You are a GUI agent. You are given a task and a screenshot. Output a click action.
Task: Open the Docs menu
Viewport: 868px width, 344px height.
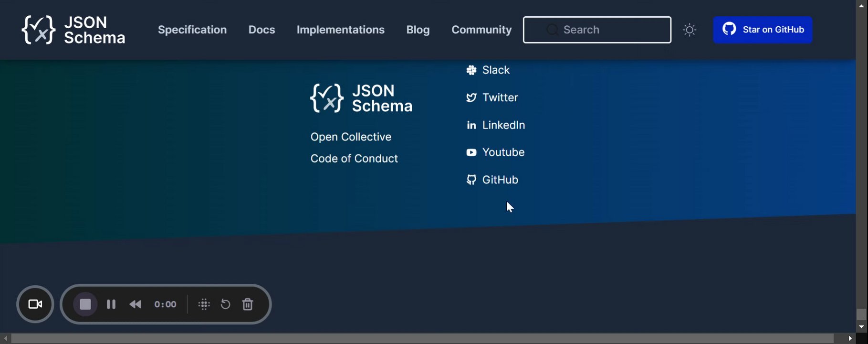point(261,30)
